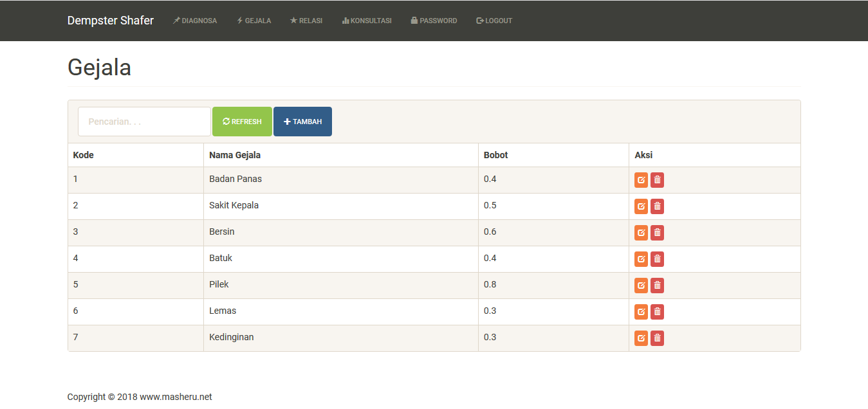Remove the Pilek row via trash icon
The height and width of the screenshot is (409, 868).
pos(657,286)
